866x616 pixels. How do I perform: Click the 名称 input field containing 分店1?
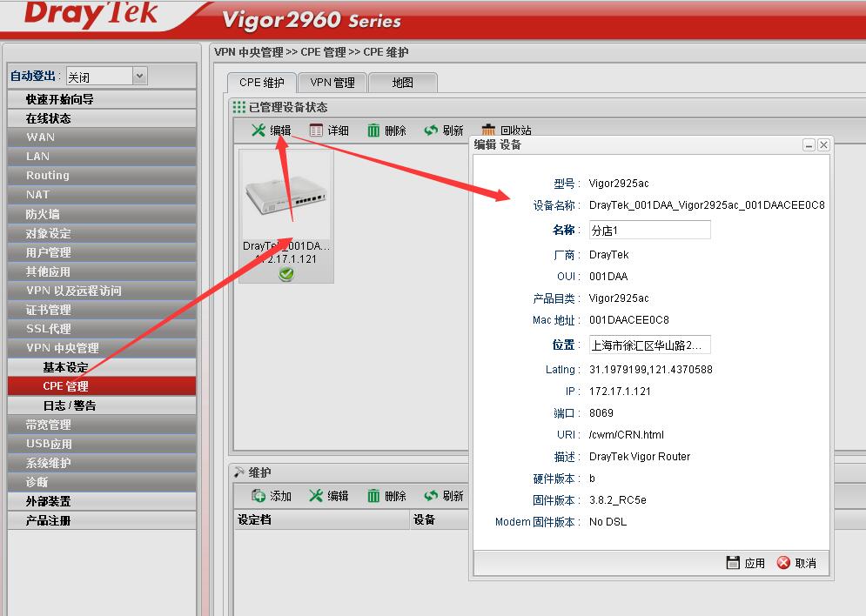(x=649, y=231)
